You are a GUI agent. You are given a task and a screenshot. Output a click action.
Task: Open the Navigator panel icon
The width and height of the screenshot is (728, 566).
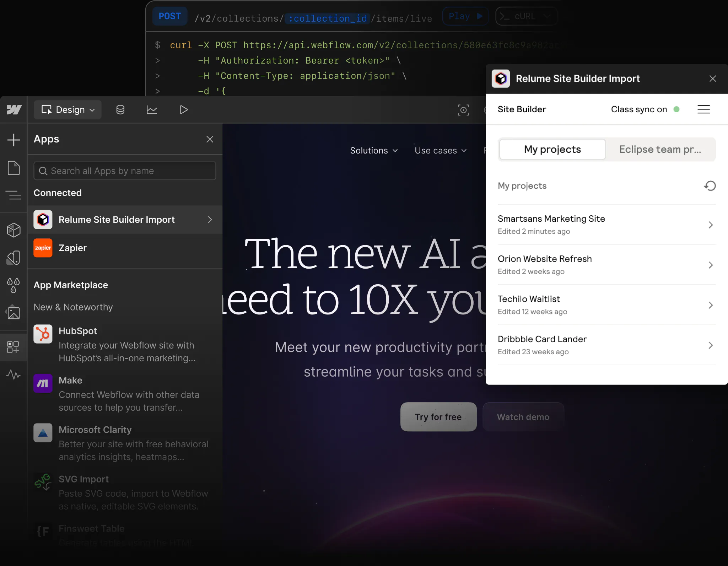[x=14, y=195]
